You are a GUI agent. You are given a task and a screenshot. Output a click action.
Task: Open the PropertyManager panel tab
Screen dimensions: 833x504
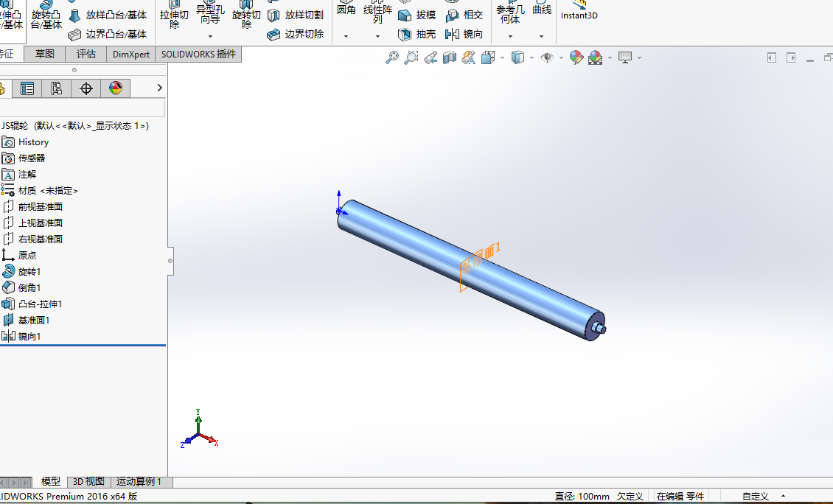(27, 88)
